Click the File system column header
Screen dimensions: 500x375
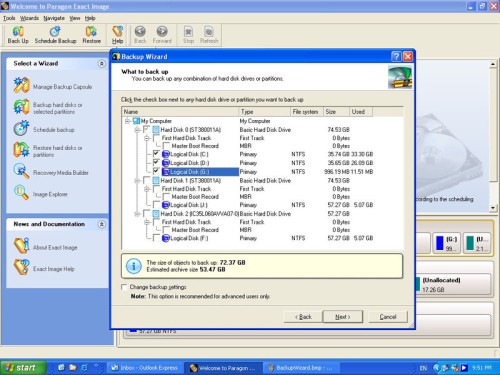[307, 112]
